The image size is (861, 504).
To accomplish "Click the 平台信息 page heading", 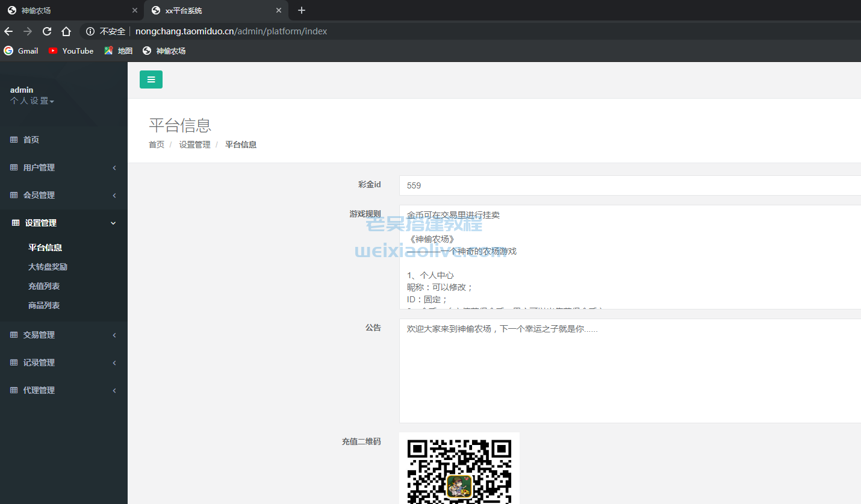I will [x=180, y=125].
